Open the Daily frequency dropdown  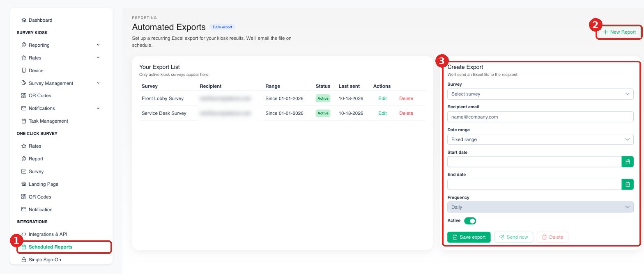(x=540, y=207)
